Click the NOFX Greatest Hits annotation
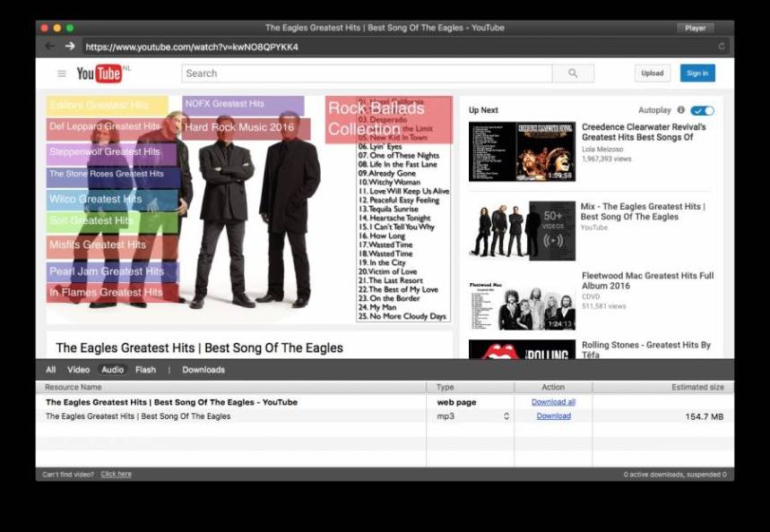This screenshot has height=532, width=770. (243, 105)
